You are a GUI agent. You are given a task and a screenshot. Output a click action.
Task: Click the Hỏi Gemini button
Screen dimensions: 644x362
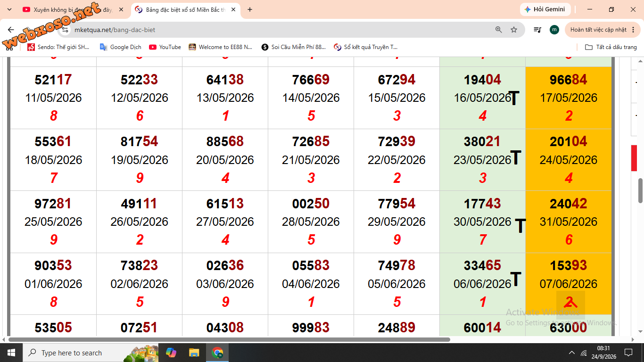pos(545,9)
